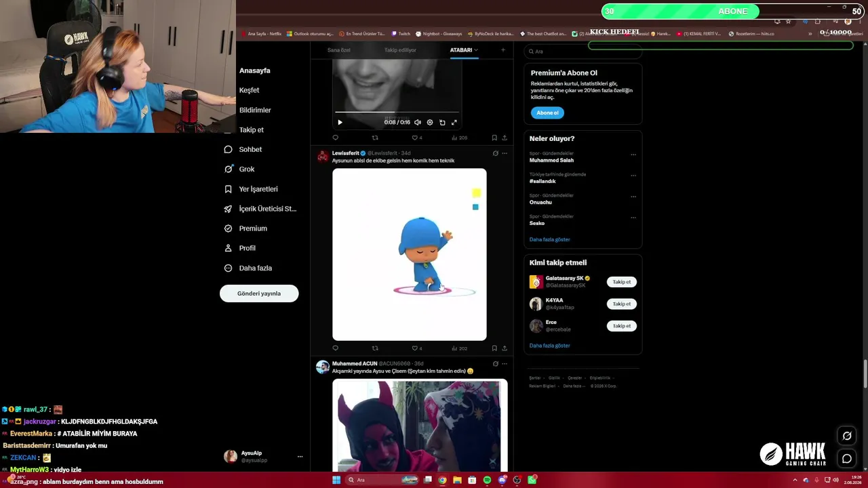Open the floating Grok button
Image resolution: width=868 pixels, height=488 pixels.
tap(847, 436)
